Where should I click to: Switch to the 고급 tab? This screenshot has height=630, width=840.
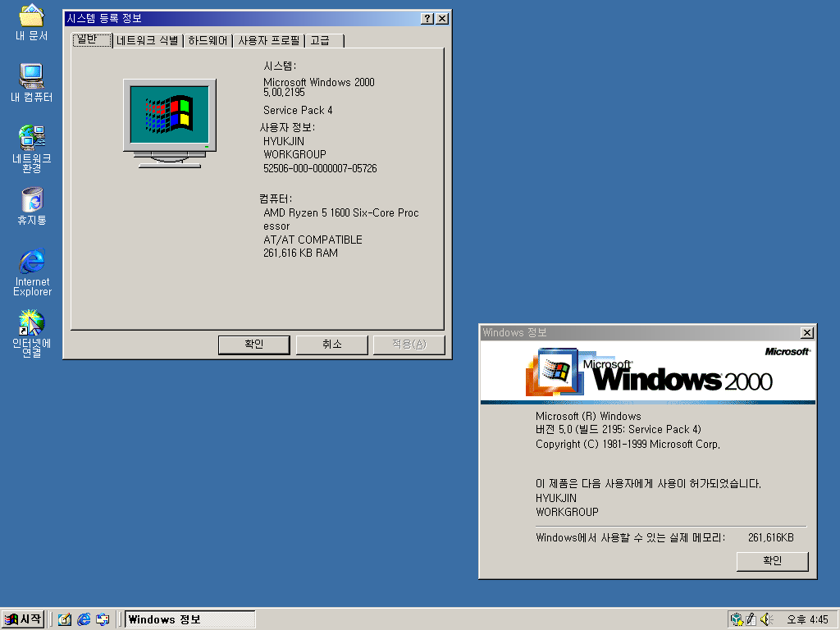[325, 41]
